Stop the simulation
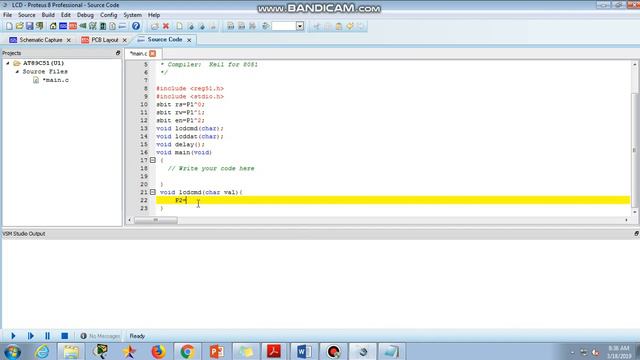 tap(64, 336)
